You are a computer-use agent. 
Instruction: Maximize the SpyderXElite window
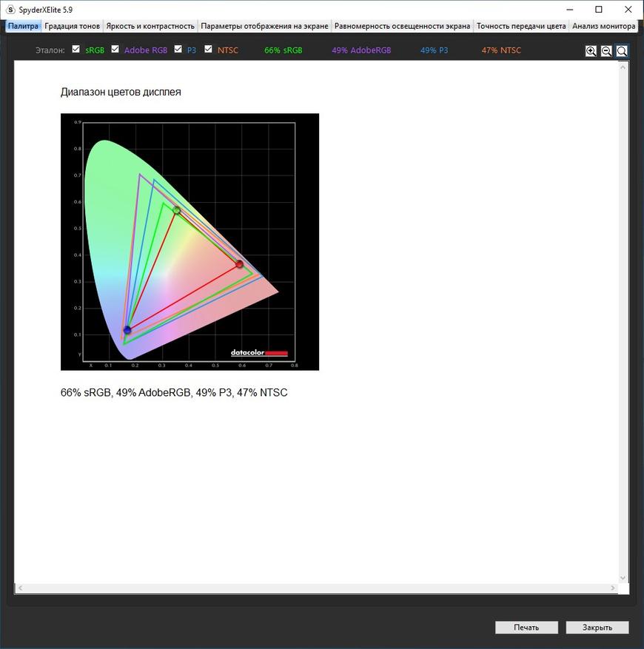point(598,10)
